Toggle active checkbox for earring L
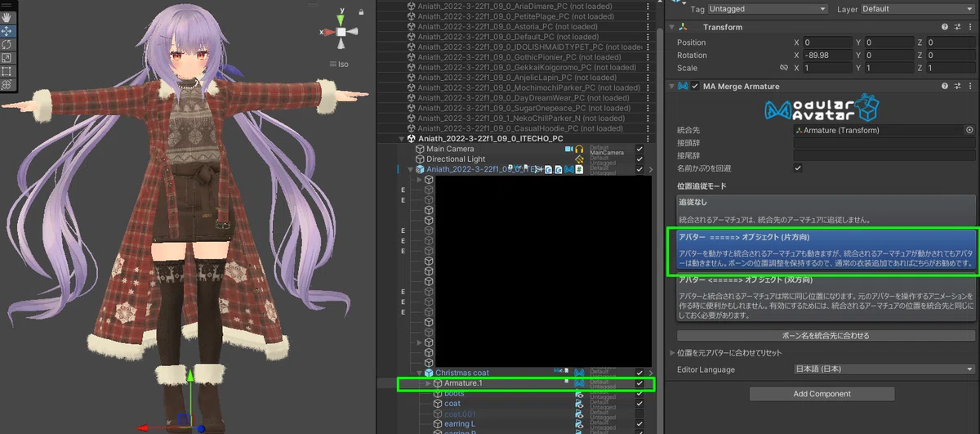This screenshot has width=980, height=434. click(x=639, y=423)
